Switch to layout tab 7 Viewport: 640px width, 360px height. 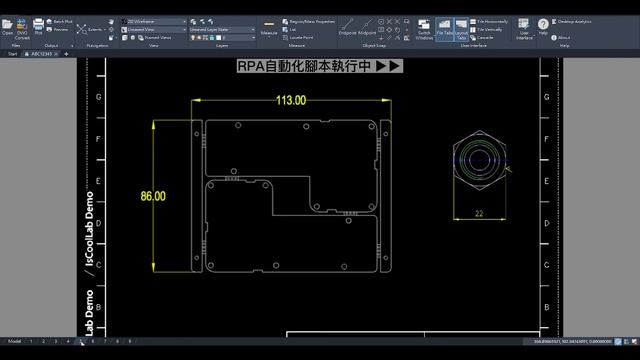click(105, 341)
